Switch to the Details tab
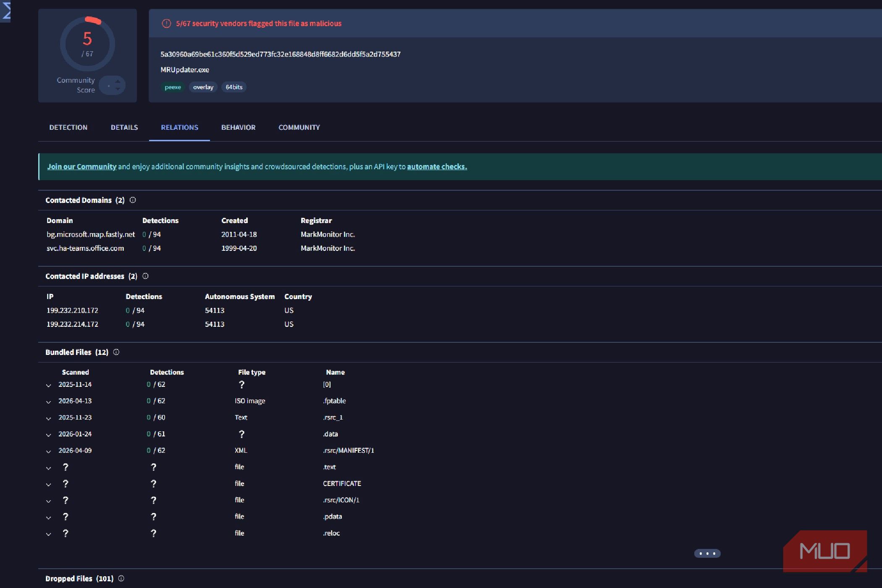This screenshot has height=588, width=882. [x=124, y=127]
